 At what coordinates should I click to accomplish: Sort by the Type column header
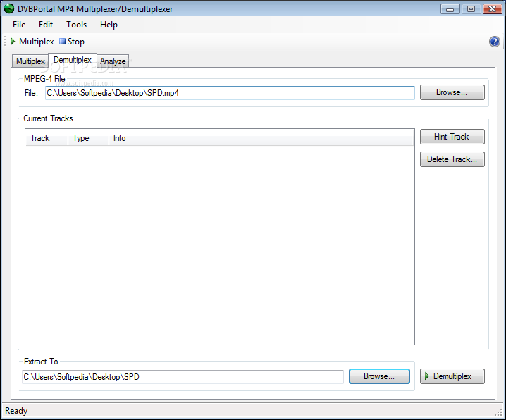tap(88, 138)
